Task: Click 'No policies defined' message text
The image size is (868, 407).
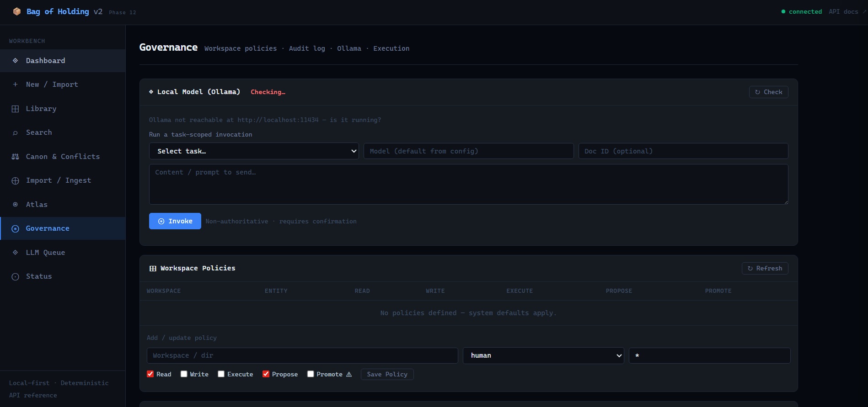Action: 468,313
